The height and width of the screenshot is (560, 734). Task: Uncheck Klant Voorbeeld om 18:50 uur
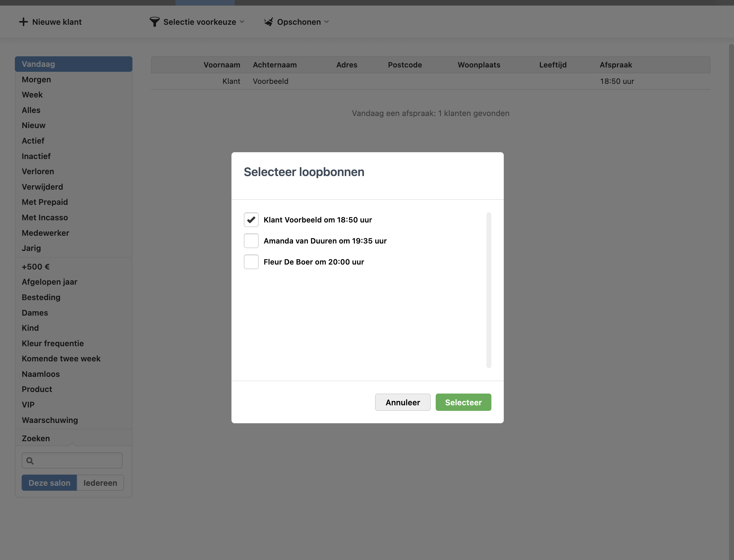pyautogui.click(x=251, y=220)
